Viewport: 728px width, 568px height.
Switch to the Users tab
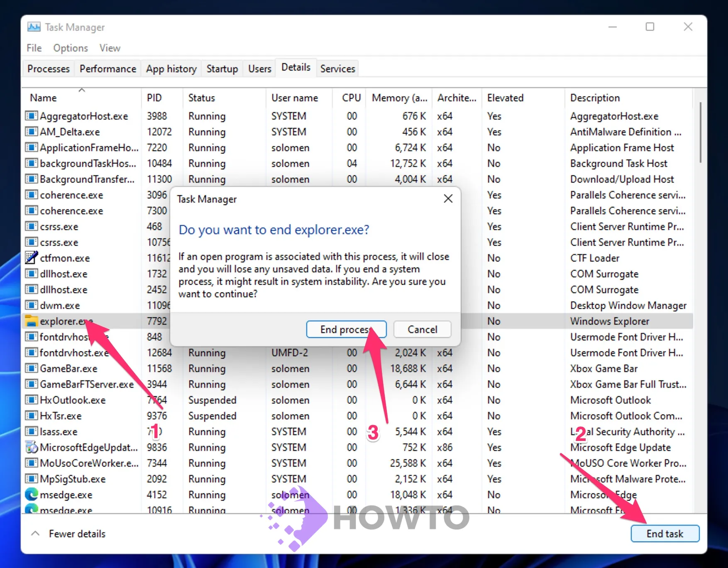click(x=260, y=69)
